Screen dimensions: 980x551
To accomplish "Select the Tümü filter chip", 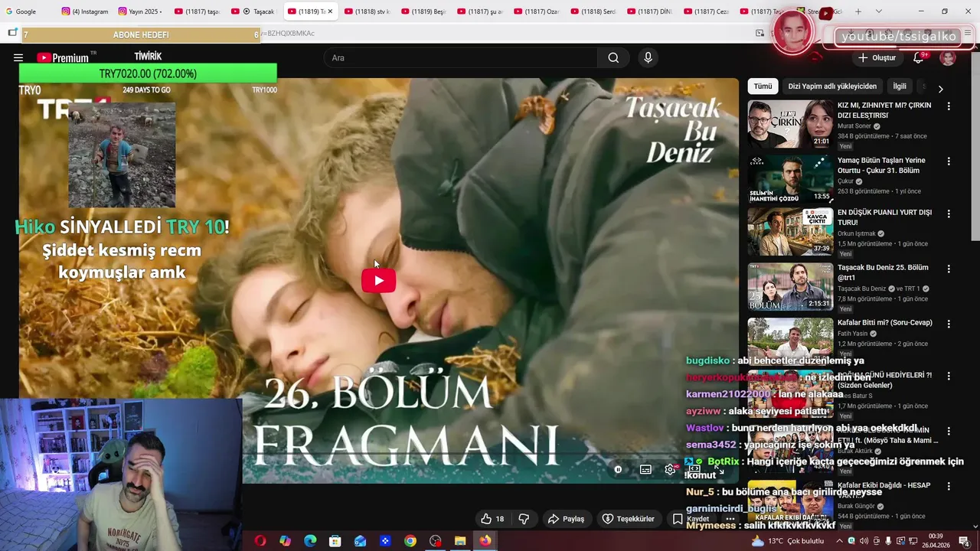I will 763,86.
